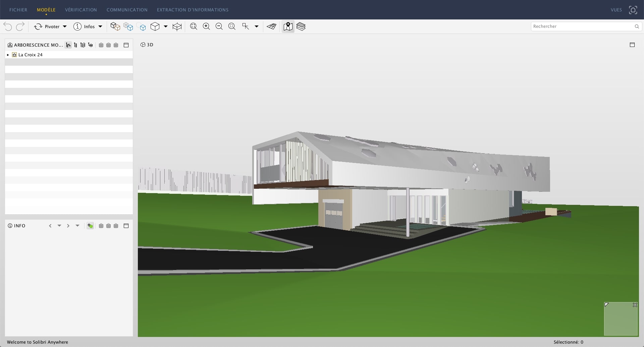Click the zoom to fit icon
This screenshot has height=347, width=644.
click(x=194, y=26)
